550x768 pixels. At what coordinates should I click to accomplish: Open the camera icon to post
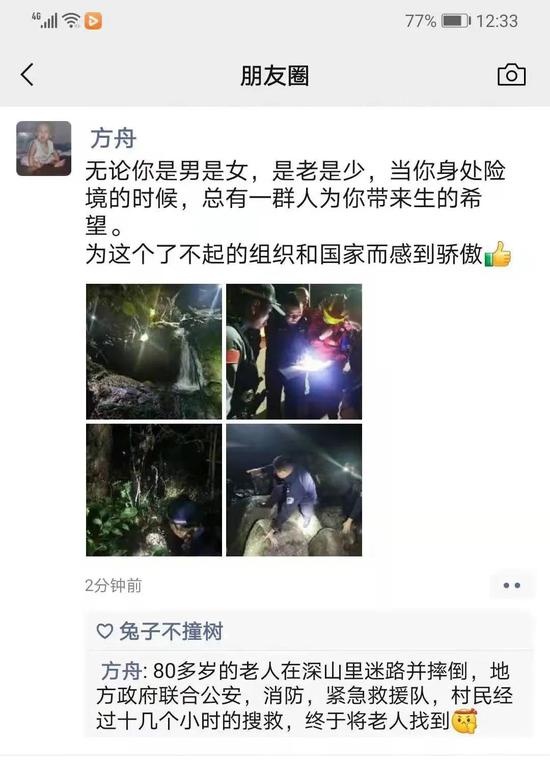pyautogui.click(x=511, y=75)
